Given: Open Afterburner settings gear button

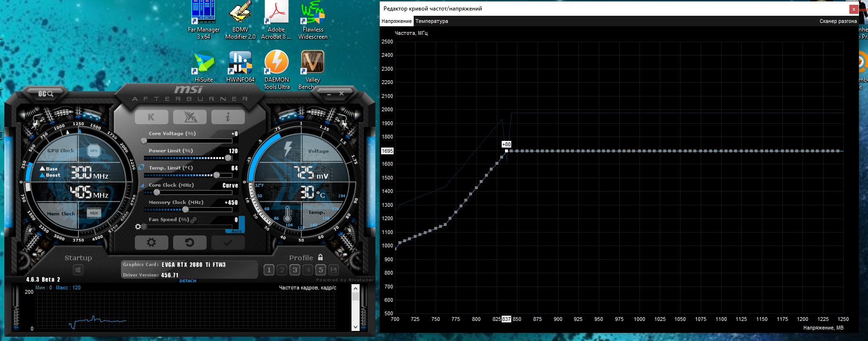Looking at the screenshot, I should tap(151, 243).
